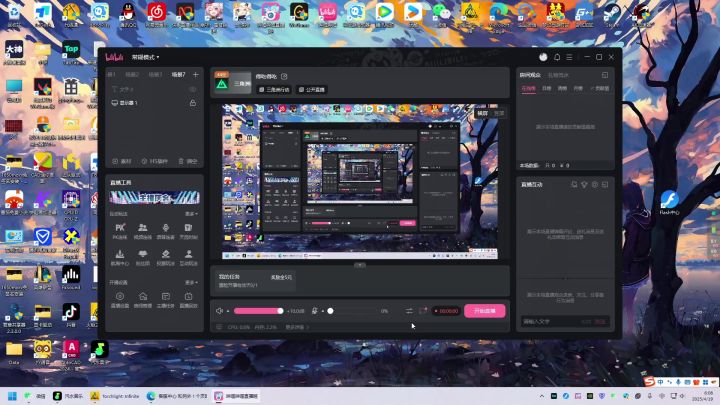
Task: Open the streamer event banner under 直播工具
Action: 154,197
